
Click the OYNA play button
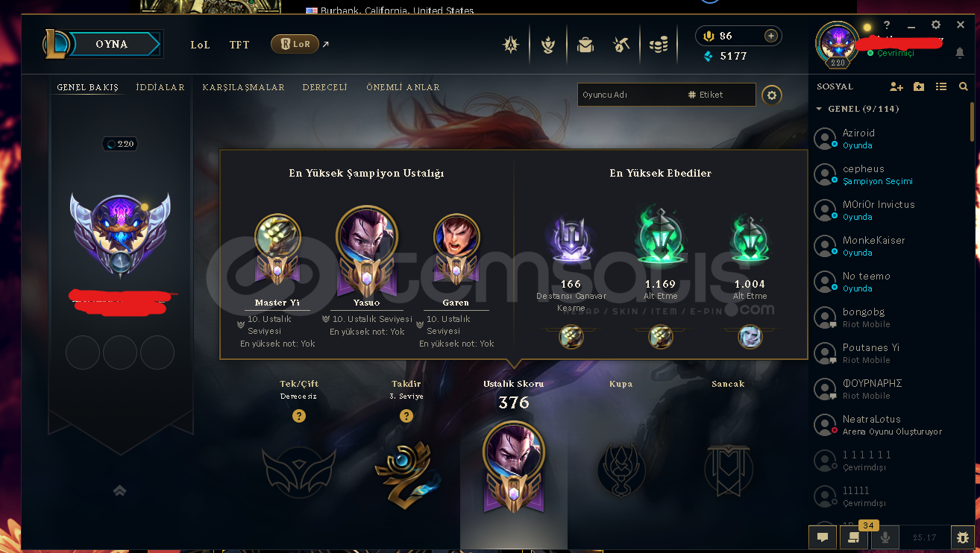pos(111,44)
